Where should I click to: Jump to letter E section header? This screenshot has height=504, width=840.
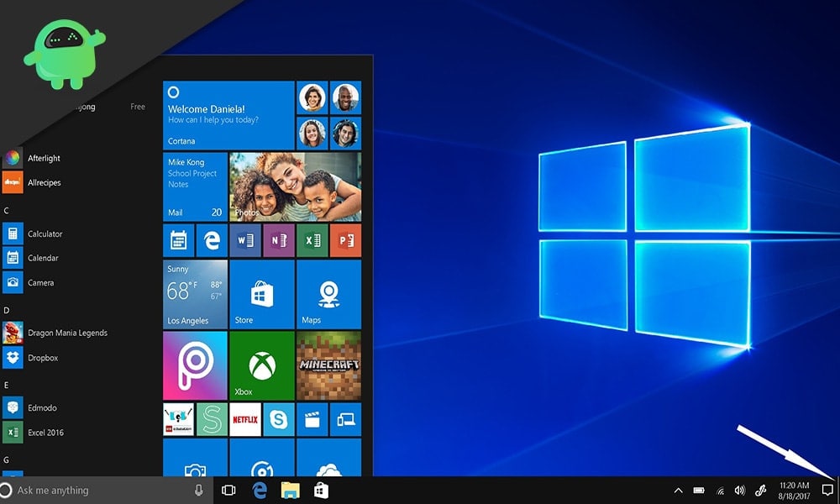tap(7, 385)
